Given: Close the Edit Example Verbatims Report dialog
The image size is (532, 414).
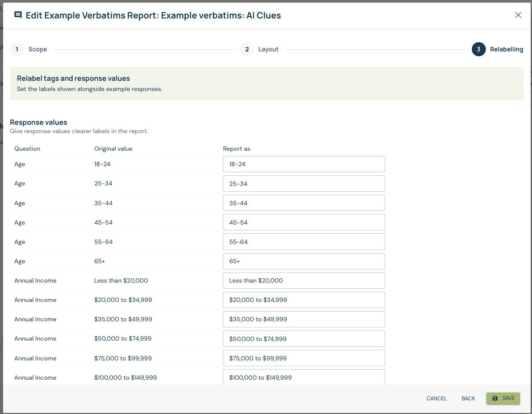Looking at the screenshot, I should point(518,15).
